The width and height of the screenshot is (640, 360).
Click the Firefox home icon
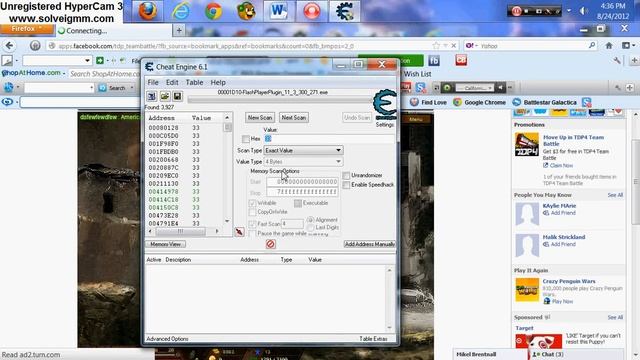[609, 46]
